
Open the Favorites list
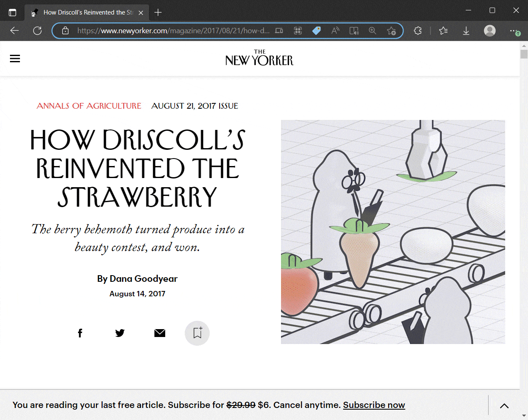coord(443,30)
